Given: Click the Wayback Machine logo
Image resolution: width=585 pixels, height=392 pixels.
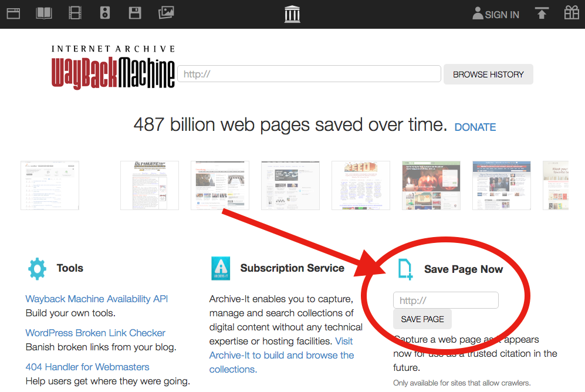Looking at the screenshot, I should pyautogui.click(x=113, y=68).
